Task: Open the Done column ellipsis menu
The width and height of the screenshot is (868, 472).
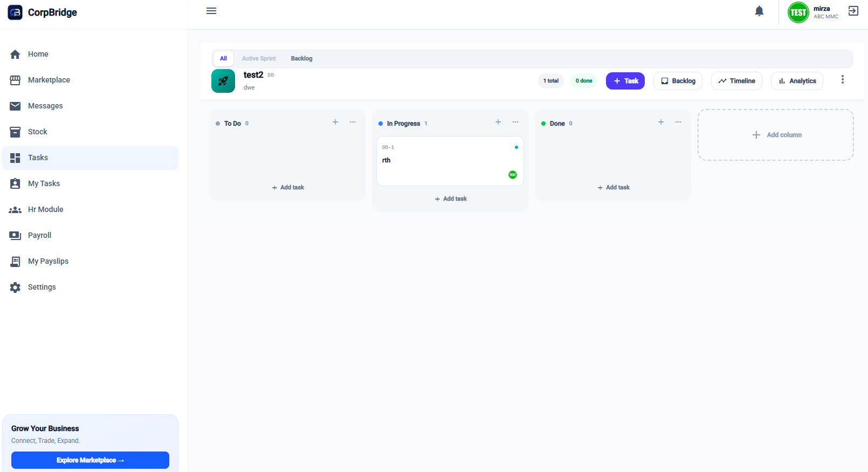Action: (678, 122)
